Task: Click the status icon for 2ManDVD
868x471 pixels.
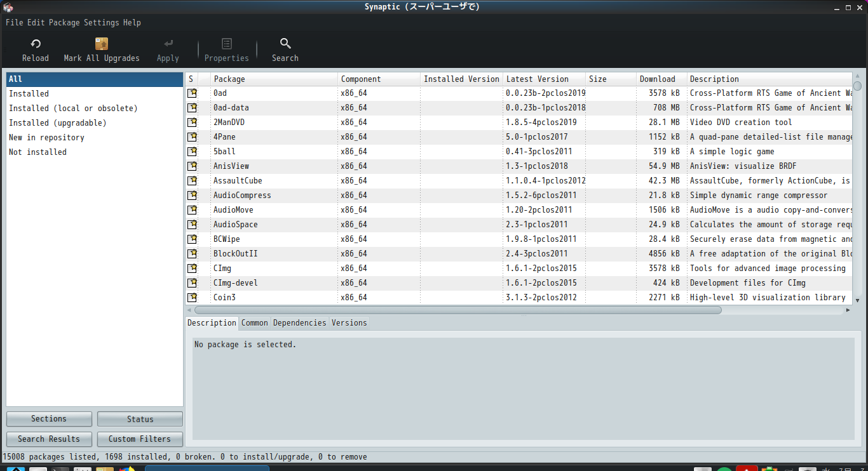Action: coord(192,122)
